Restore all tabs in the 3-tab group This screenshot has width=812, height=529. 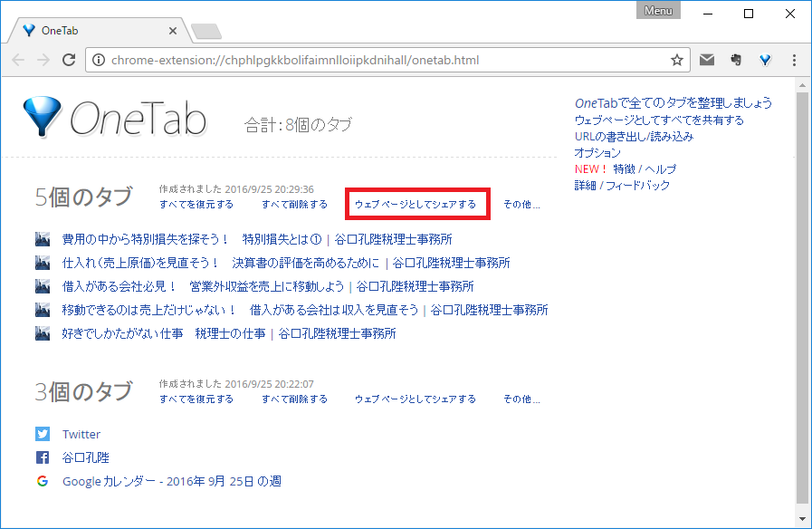click(196, 399)
